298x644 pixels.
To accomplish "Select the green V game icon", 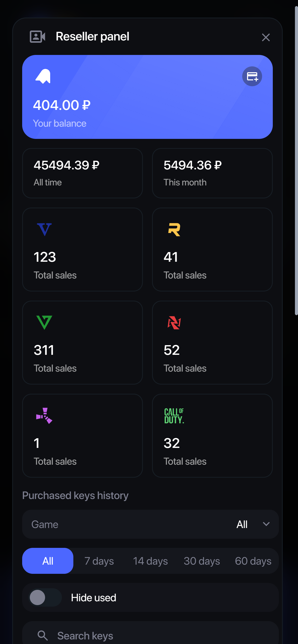I will (44, 323).
